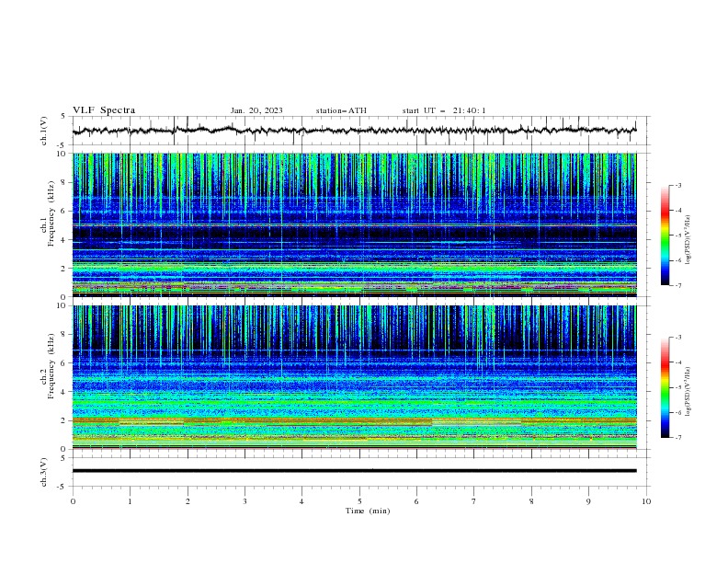Click the ch.1 "Frequency (kHz)" axis title
Image resolution: width=728 pixels, height=563 pixels.
[51, 212]
